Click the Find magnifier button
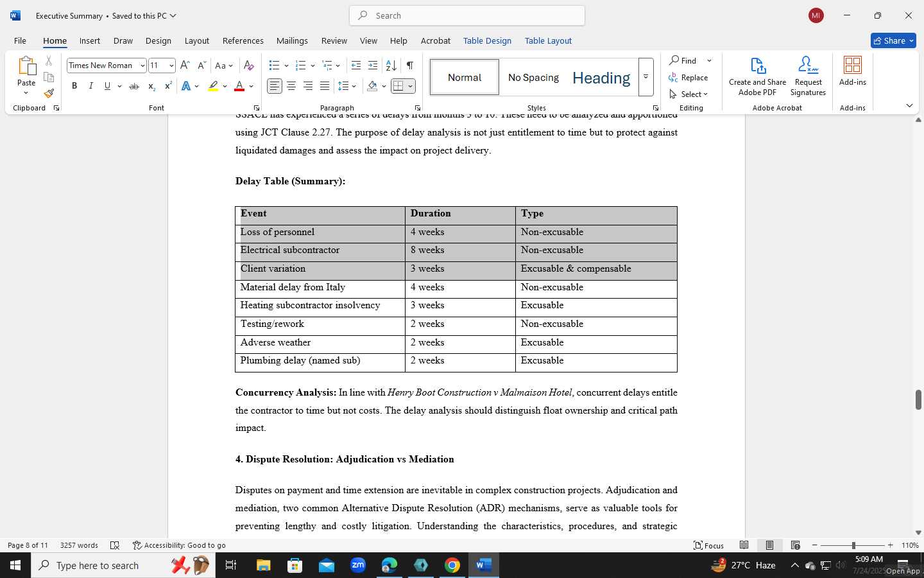The height and width of the screenshot is (578, 924). [684, 60]
